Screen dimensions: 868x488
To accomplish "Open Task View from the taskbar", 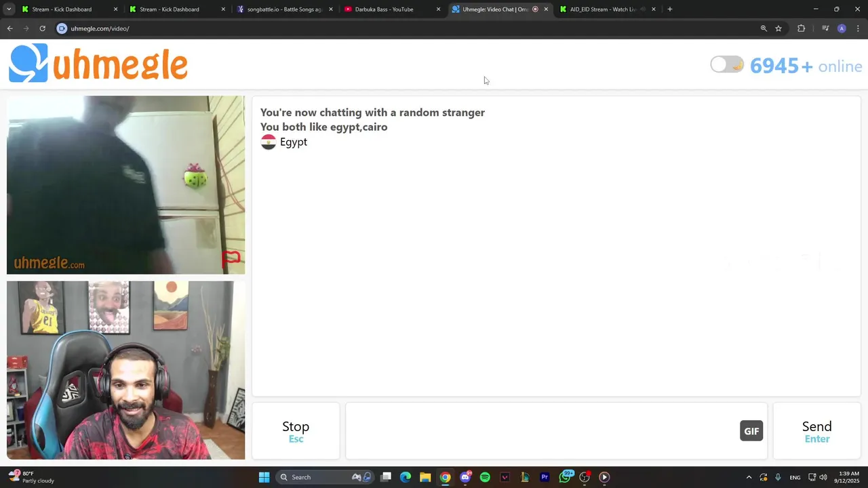I will point(386,477).
